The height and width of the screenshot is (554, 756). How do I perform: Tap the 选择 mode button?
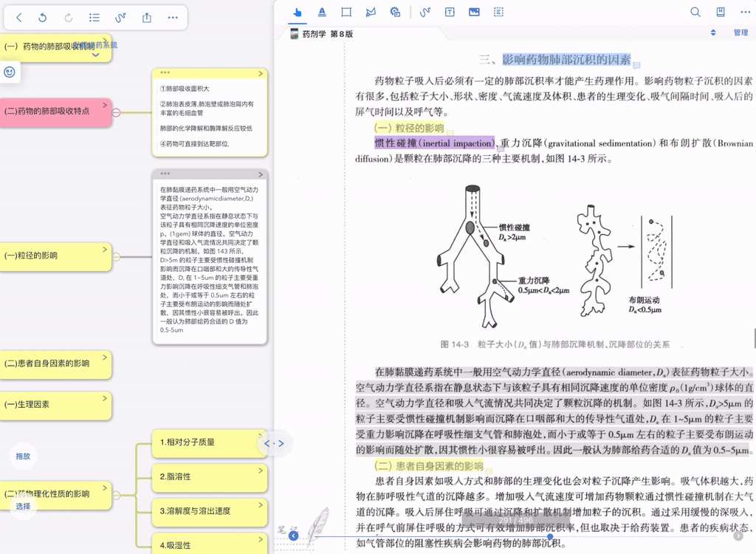click(x=23, y=506)
